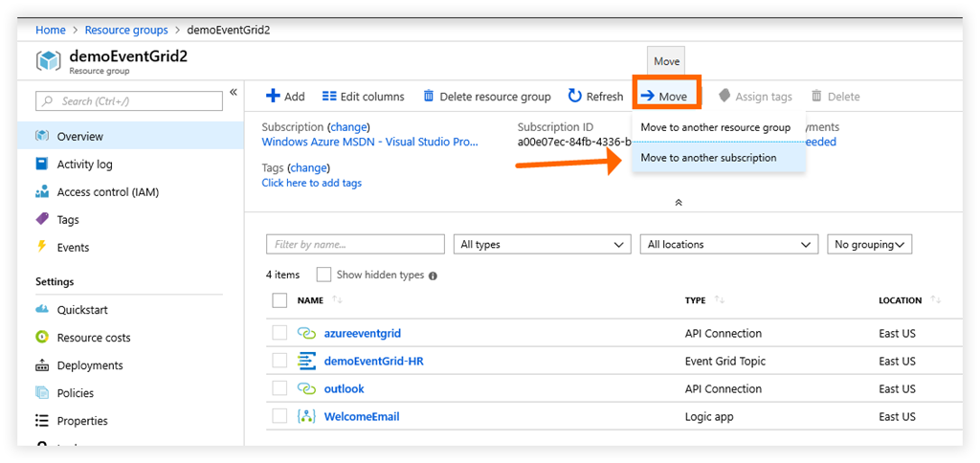Expand the All types dropdown
Viewport: 980px width, 463px height.
click(542, 245)
